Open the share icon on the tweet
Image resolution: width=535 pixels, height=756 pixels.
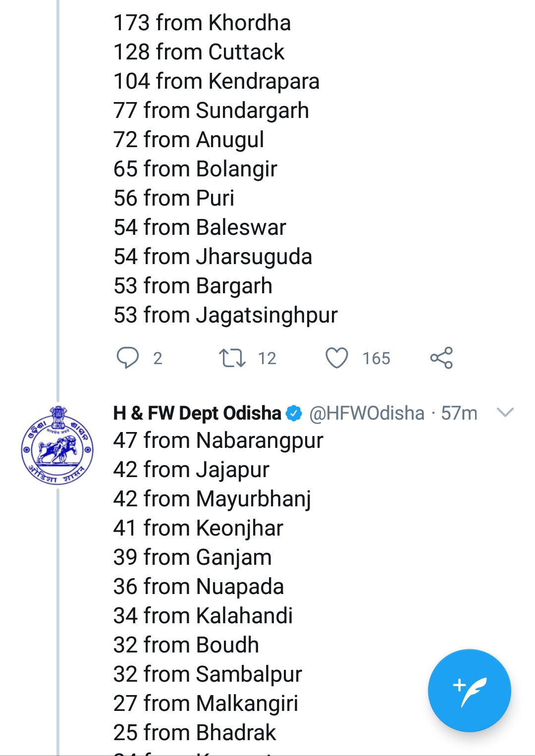pyautogui.click(x=441, y=358)
